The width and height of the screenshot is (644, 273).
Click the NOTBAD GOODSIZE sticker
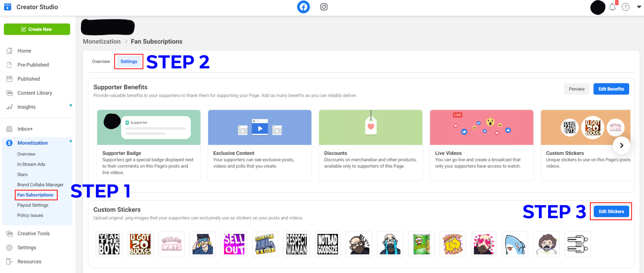click(328, 244)
